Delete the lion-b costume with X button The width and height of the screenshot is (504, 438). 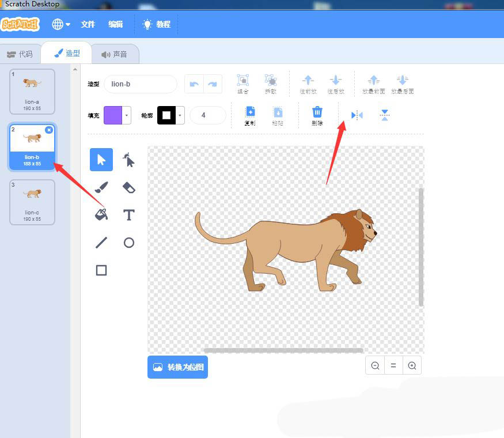(x=49, y=130)
